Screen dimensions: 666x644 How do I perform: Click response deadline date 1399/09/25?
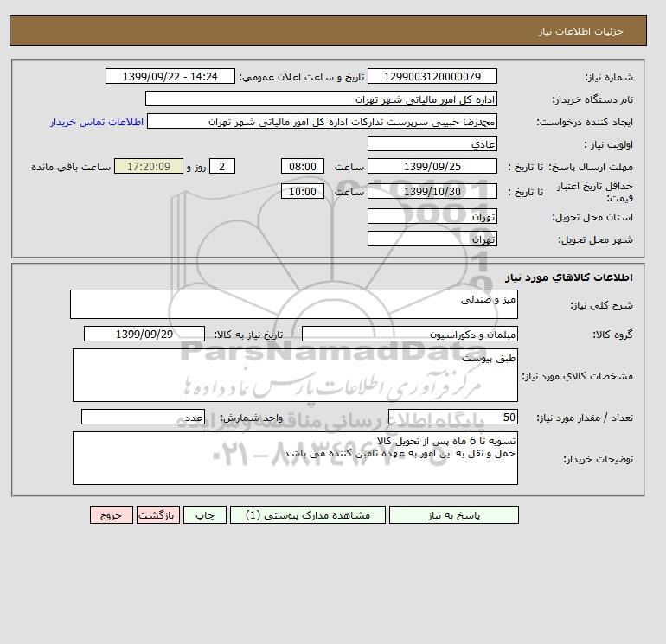click(x=432, y=167)
